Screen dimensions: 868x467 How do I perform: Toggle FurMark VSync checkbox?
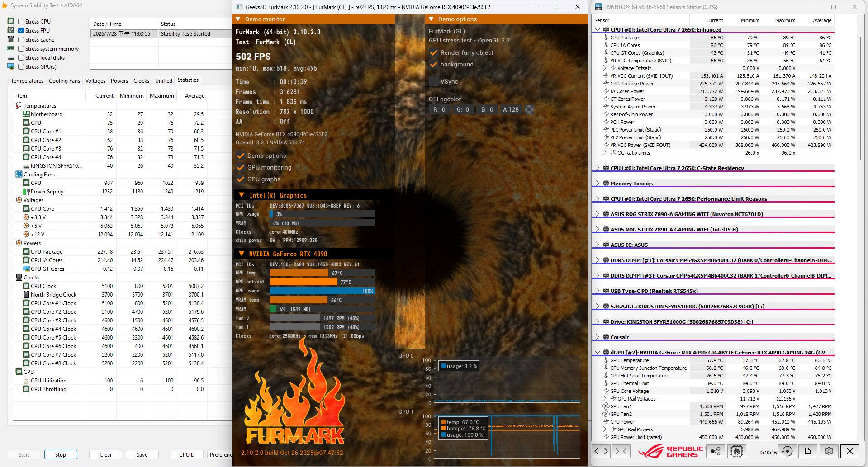point(433,81)
